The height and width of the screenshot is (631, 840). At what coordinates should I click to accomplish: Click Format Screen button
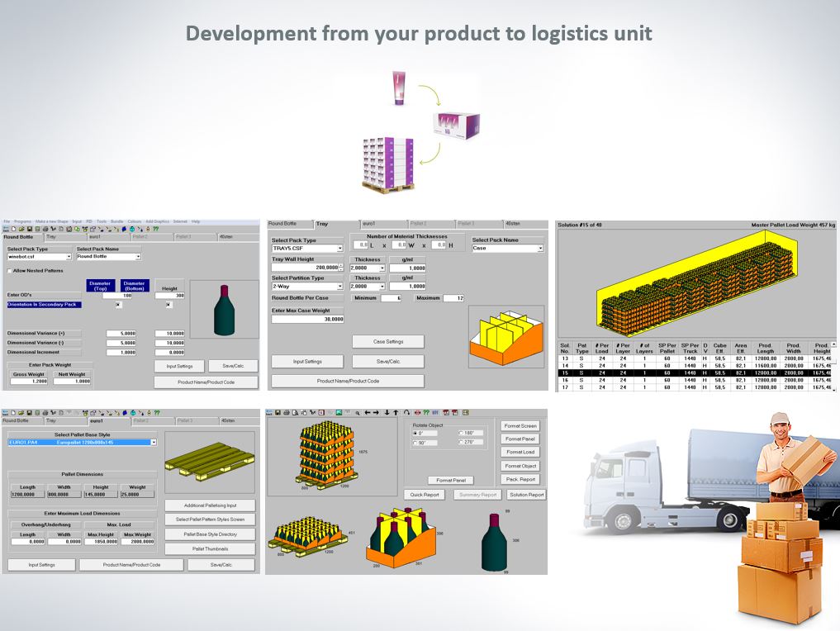tap(520, 426)
